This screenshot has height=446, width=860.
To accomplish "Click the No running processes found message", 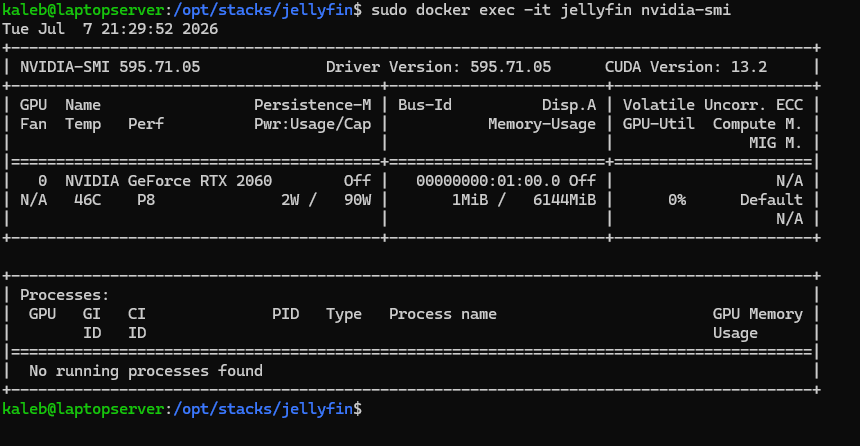I will pyautogui.click(x=146, y=371).
